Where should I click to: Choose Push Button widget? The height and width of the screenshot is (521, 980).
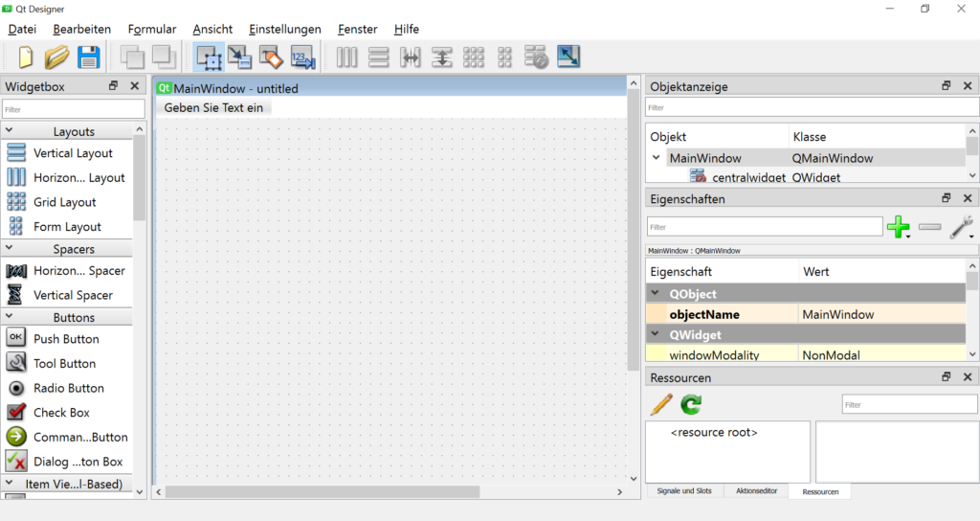click(x=66, y=339)
